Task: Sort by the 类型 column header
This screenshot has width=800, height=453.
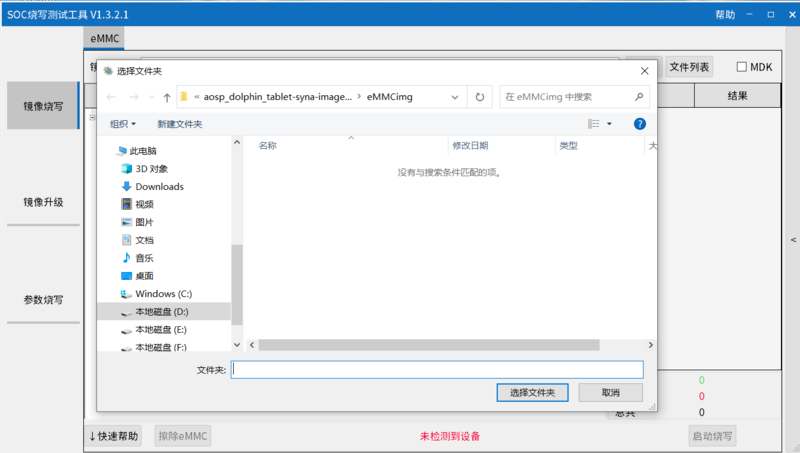Action: (x=568, y=146)
